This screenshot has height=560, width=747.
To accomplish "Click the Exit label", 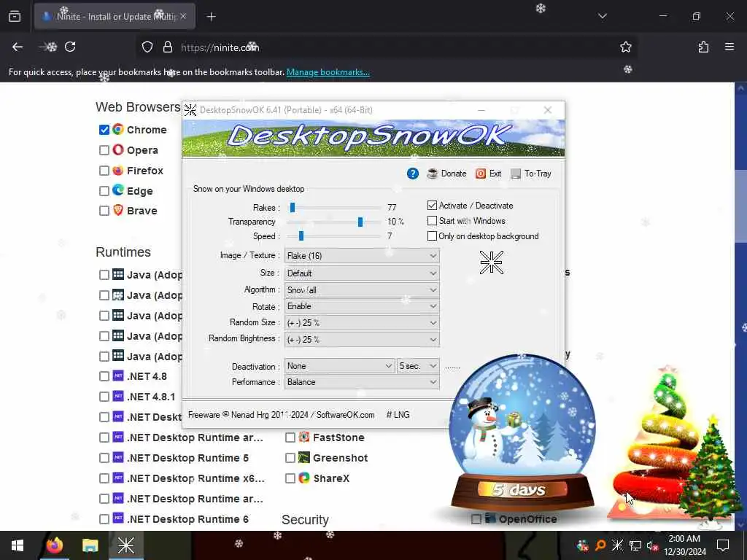I will tap(495, 174).
